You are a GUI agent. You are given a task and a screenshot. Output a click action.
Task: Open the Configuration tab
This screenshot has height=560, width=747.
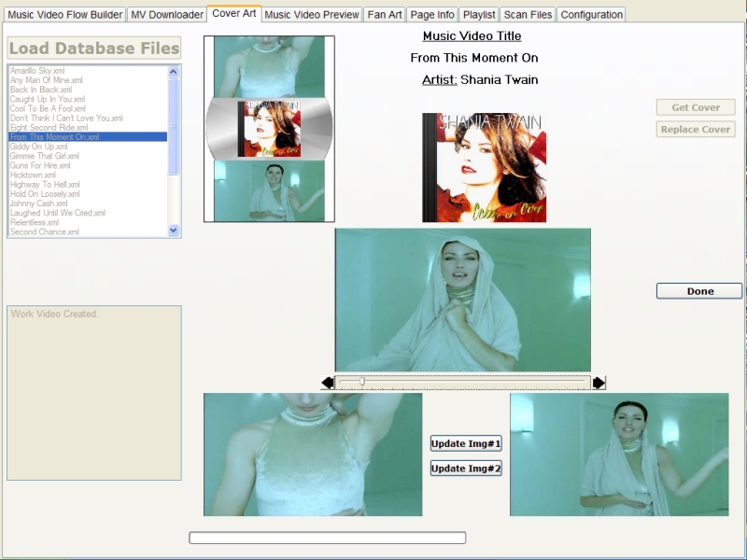[x=592, y=15]
